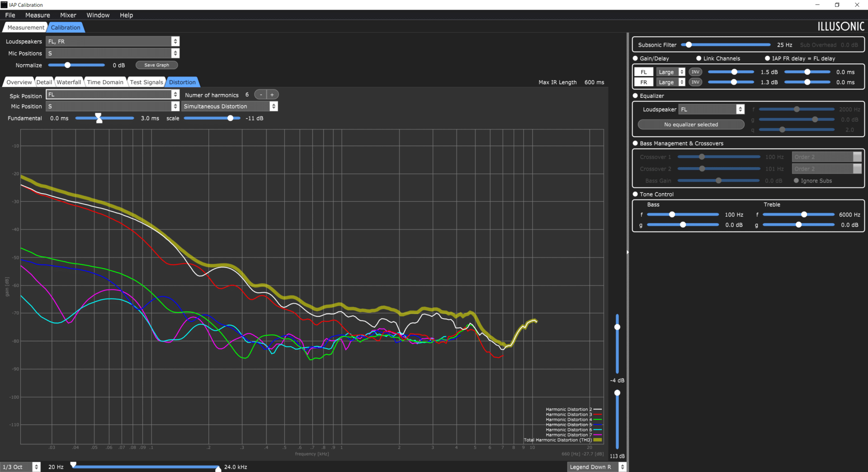Switch to the Measurement tab

click(x=26, y=28)
